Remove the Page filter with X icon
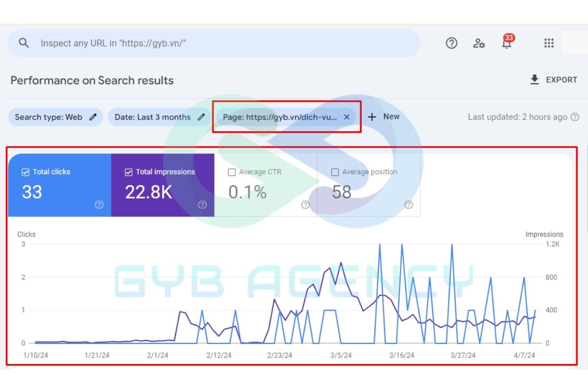 pyautogui.click(x=346, y=117)
